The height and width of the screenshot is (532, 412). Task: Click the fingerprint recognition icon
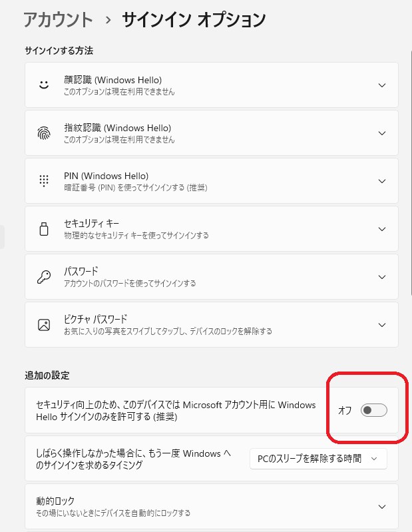point(44,133)
